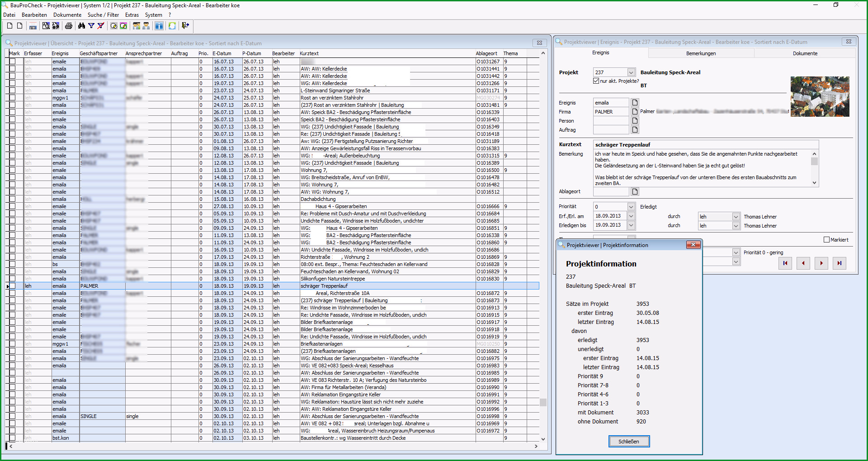Screen dimensions: 868x461
Task: Click the project aerial photo thumbnail
Action: pos(820,96)
